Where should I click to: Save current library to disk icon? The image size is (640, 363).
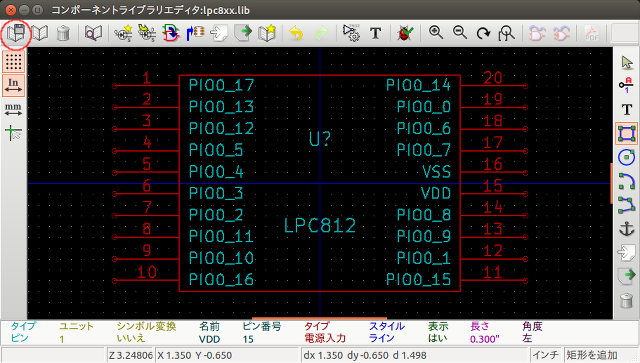coord(16,33)
